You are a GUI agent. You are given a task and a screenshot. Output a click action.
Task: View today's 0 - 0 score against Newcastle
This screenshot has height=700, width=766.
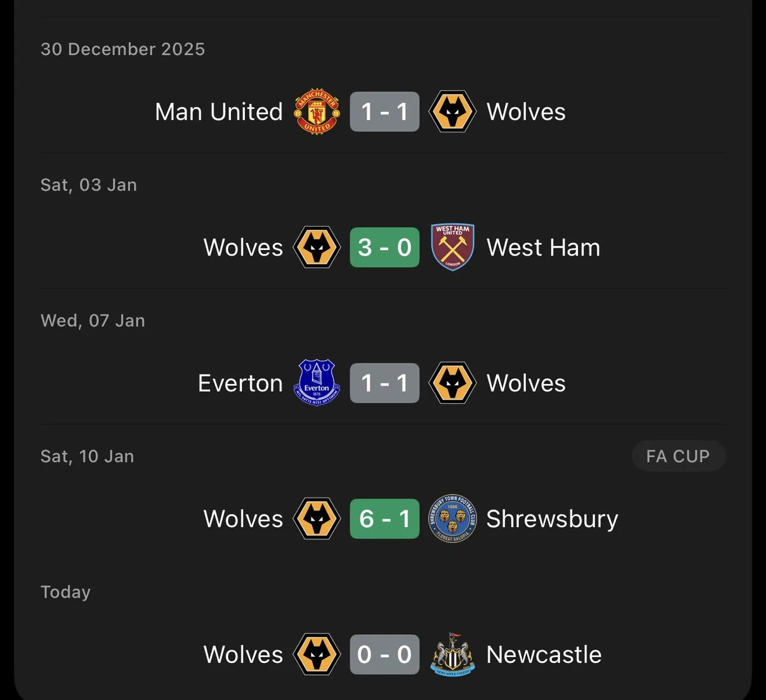coord(384,655)
